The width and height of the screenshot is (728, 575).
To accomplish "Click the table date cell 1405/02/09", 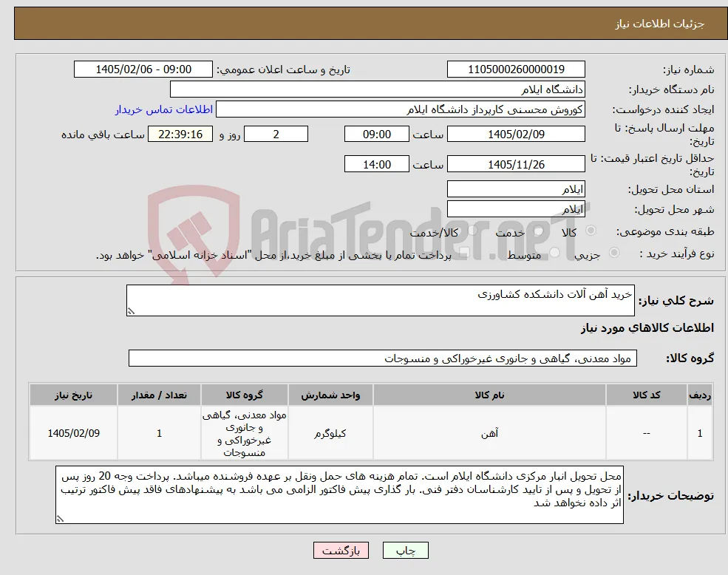I will [73, 433].
